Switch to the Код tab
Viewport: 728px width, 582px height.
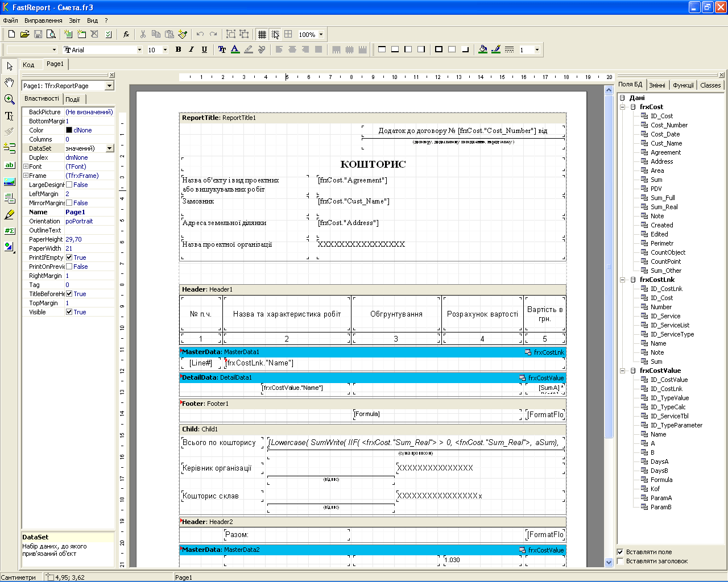(28, 65)
